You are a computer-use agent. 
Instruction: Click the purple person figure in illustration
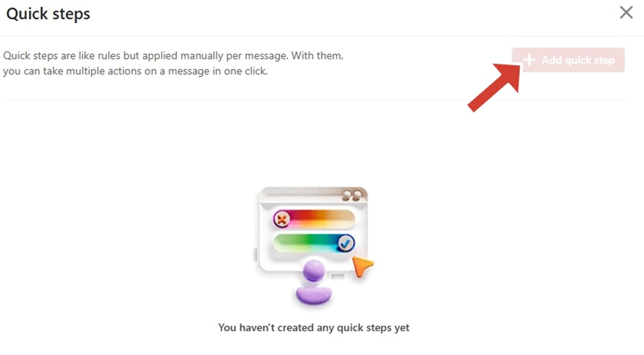point(314,282)
